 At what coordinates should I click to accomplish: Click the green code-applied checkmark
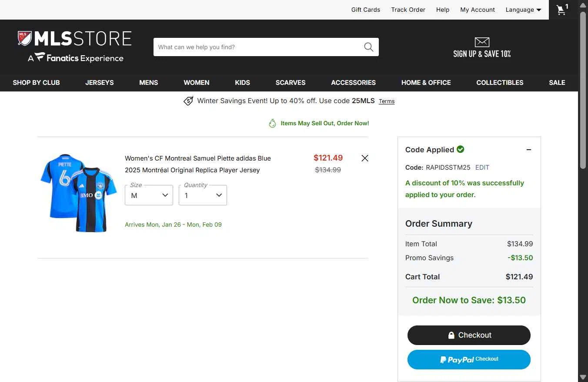click(461, 149)
